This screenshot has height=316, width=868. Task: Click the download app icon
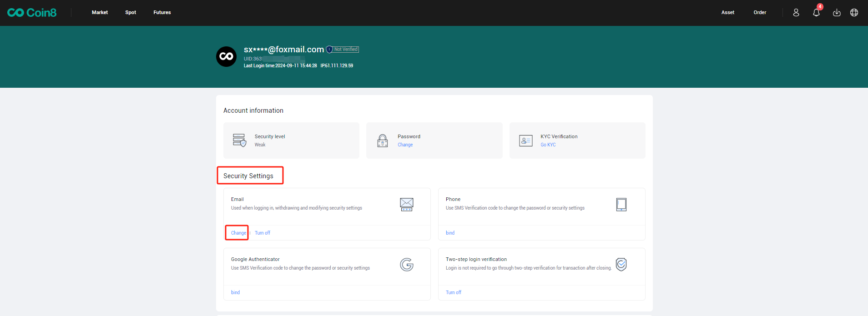coord(836,13)
